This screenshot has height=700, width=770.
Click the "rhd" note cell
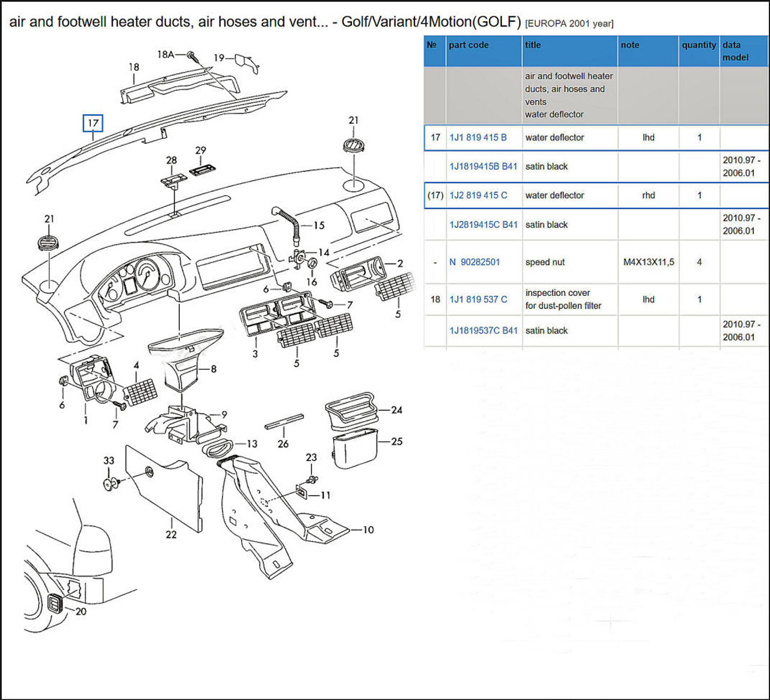[648, 195]
